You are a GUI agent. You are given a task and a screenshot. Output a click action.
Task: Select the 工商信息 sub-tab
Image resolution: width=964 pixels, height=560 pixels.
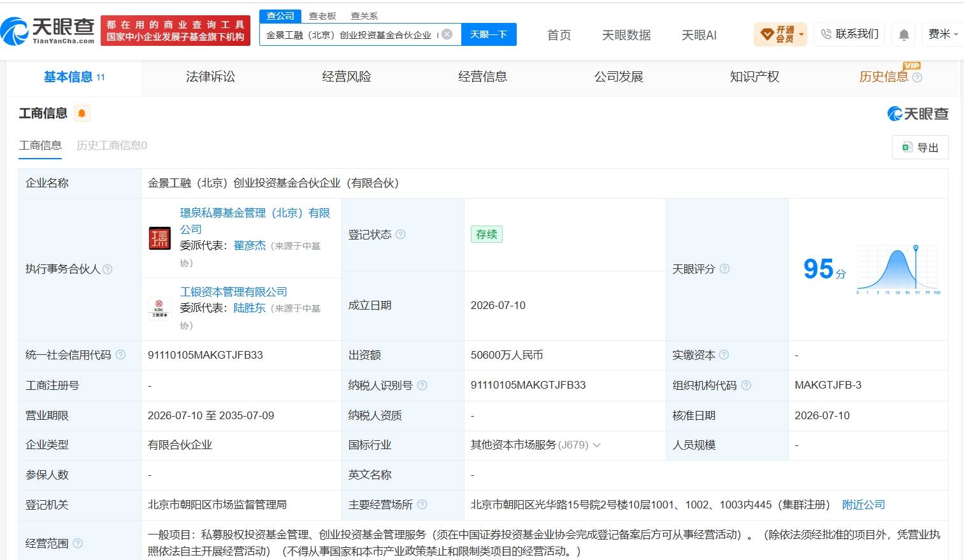pos(40,145)
